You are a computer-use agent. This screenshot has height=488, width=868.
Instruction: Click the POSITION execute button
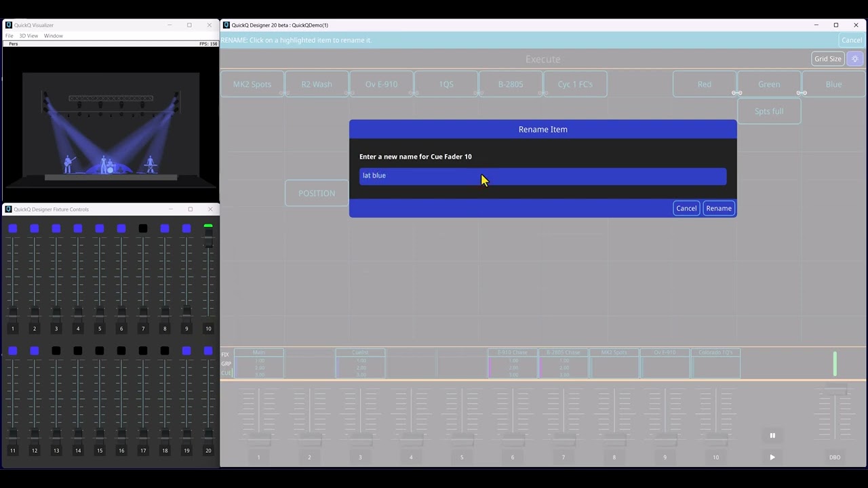[x=317, y=193]
